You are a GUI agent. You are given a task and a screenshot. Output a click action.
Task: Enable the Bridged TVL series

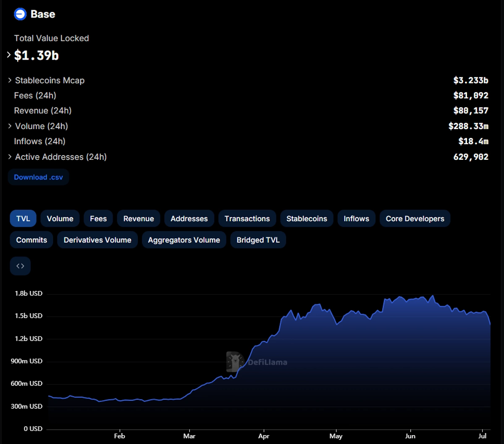[258, 240]
